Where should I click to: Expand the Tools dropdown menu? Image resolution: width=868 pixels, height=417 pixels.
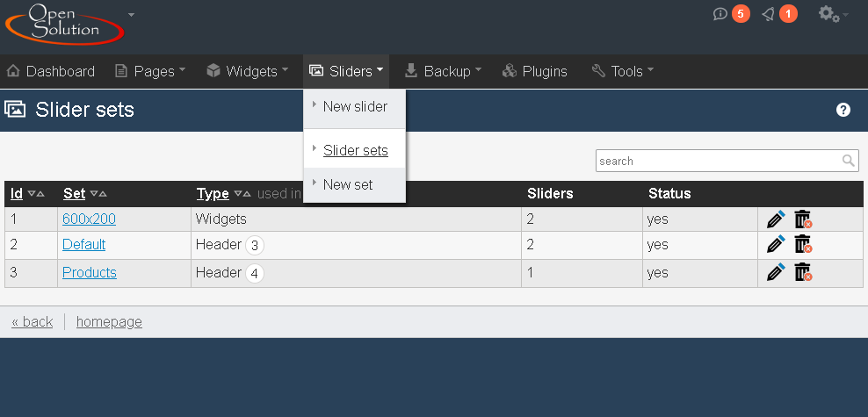pyautogui.click(x=622, y=71)
